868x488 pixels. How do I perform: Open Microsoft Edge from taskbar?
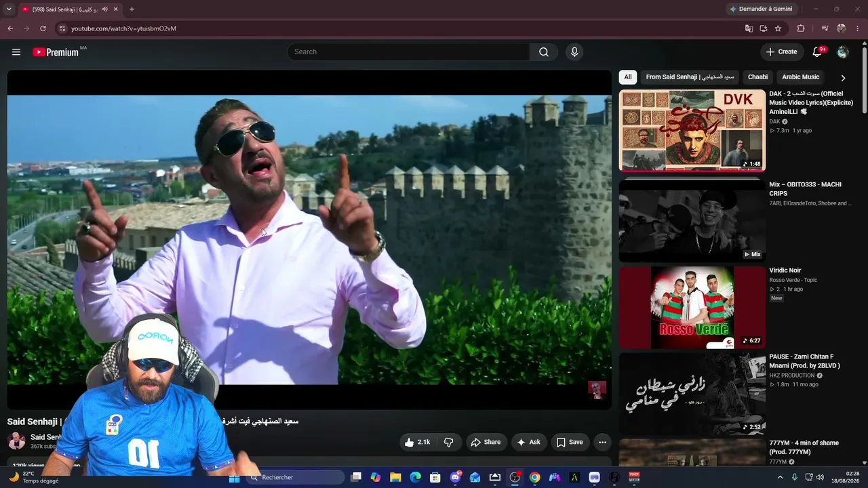point(415,478)
